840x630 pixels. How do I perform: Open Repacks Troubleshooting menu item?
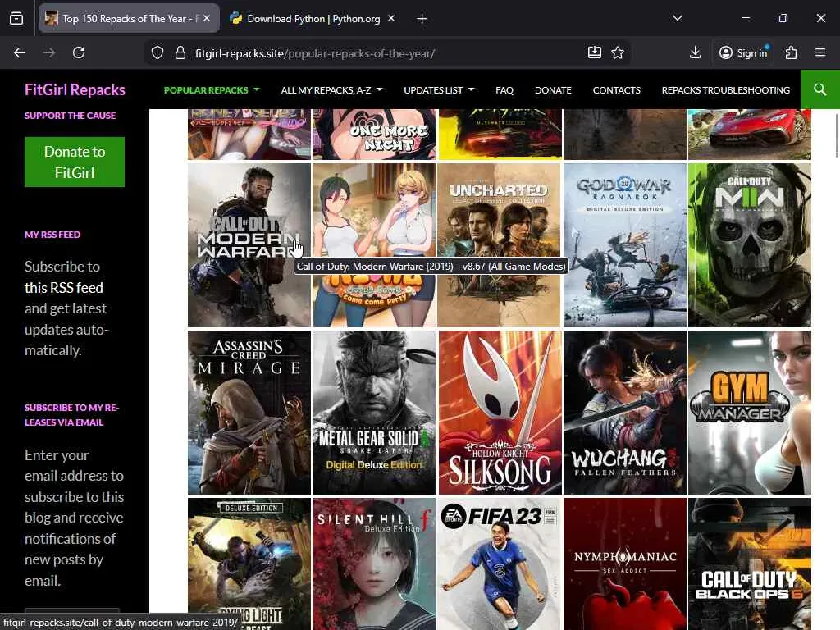(x=726, y=90)
